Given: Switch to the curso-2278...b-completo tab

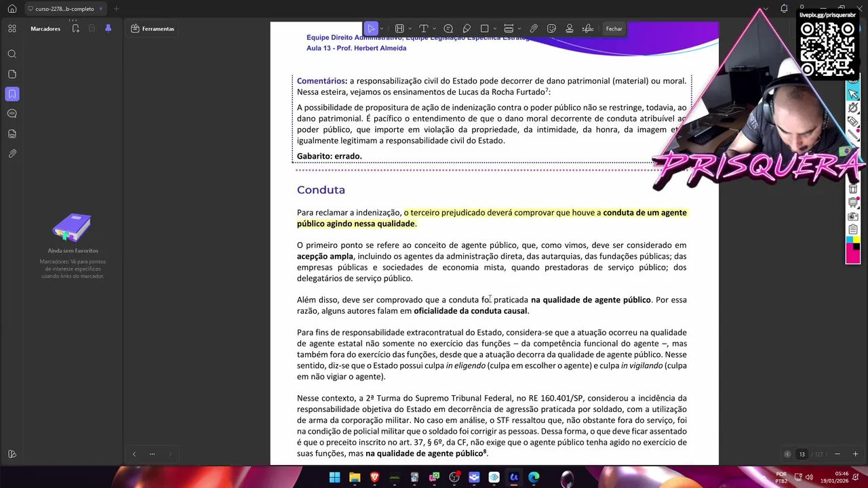Looking at the screenshot, I should [64, 9].
